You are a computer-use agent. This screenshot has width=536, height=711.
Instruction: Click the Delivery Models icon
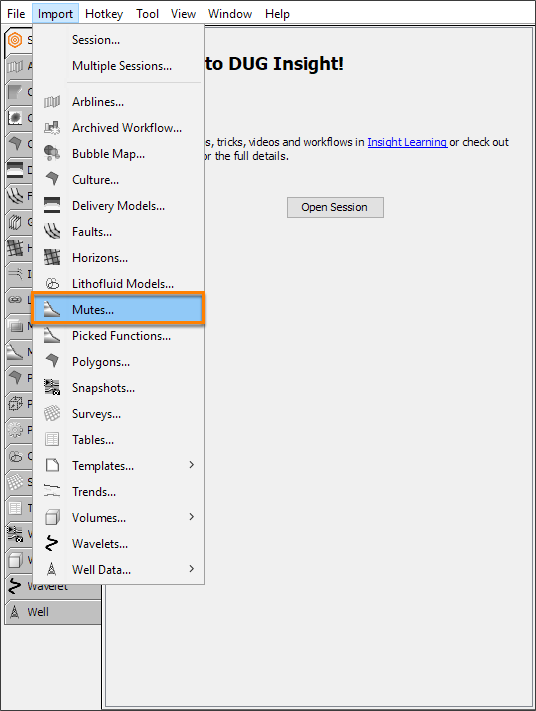[x=52, y=205]
